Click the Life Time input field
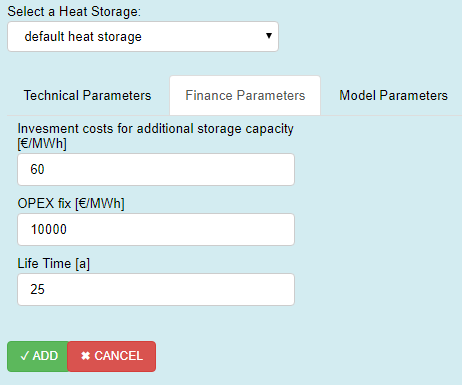 tap(156, 289)
